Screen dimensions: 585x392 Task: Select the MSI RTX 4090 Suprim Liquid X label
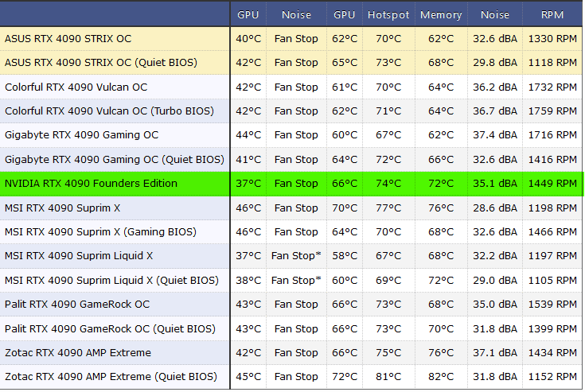79,255
